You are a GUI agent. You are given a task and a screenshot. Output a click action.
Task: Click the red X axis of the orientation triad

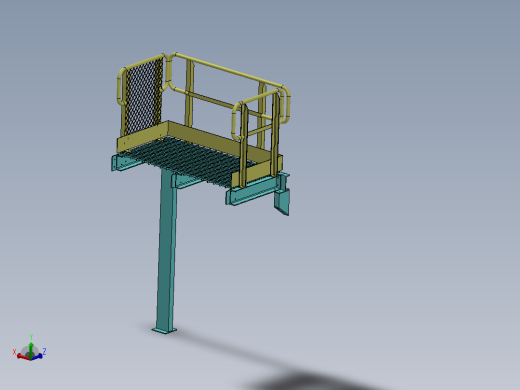[x=22, y=357]
